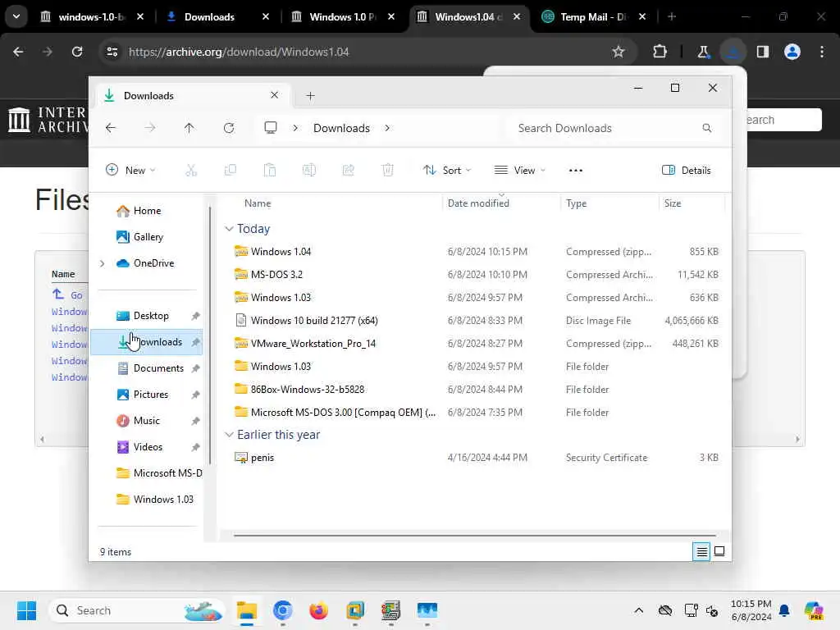Sort by the Size column header

[x=673, y=203]
